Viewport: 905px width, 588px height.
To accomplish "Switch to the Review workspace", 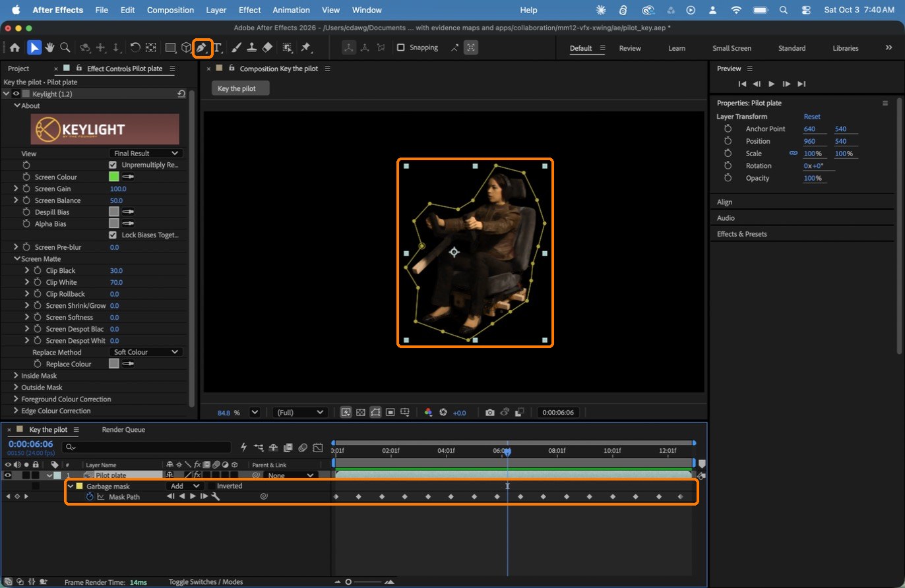I will 630,48.
